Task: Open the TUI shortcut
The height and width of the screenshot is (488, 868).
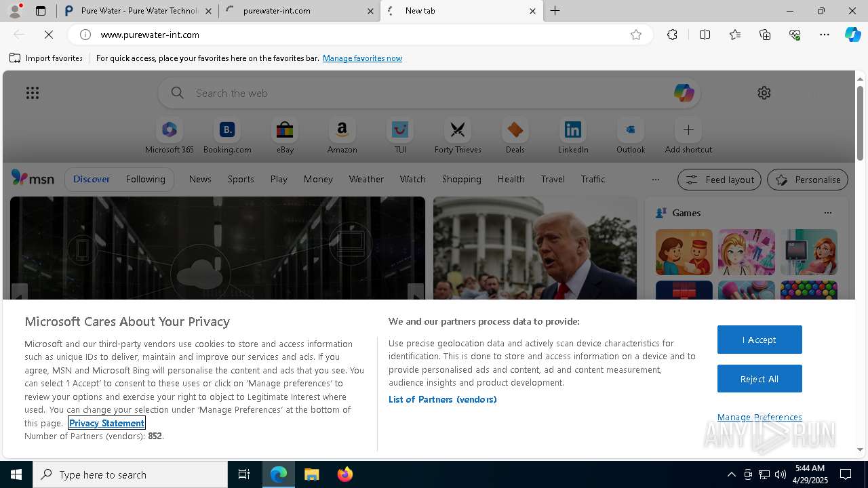Action: click(400, 136)
